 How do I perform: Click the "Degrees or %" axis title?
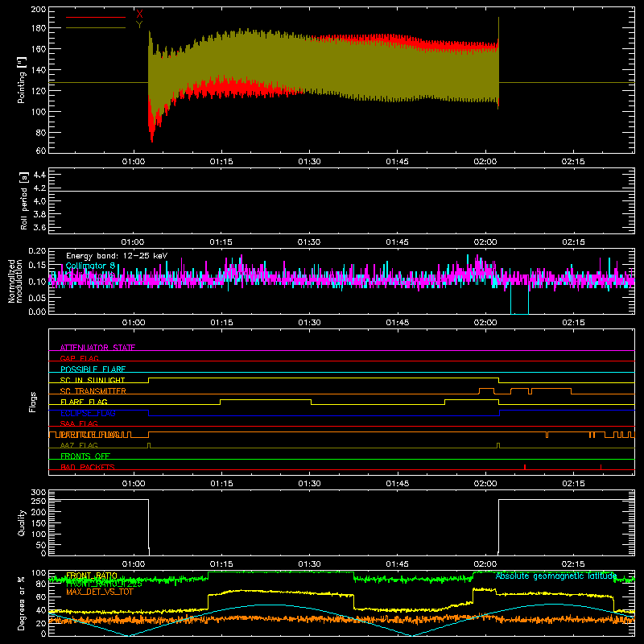click(22, 603)
